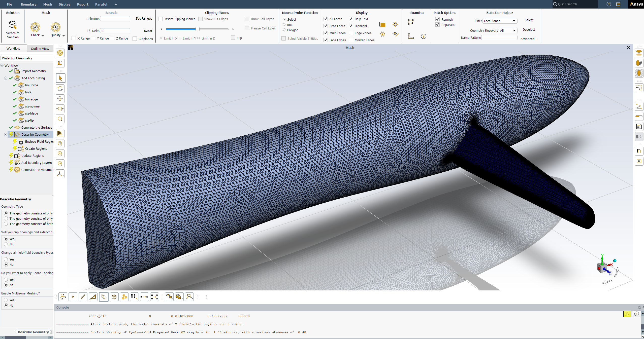Click Deselect in Selection Helper
This screenshot has width=644, height=339.
(x=529, y=29)
